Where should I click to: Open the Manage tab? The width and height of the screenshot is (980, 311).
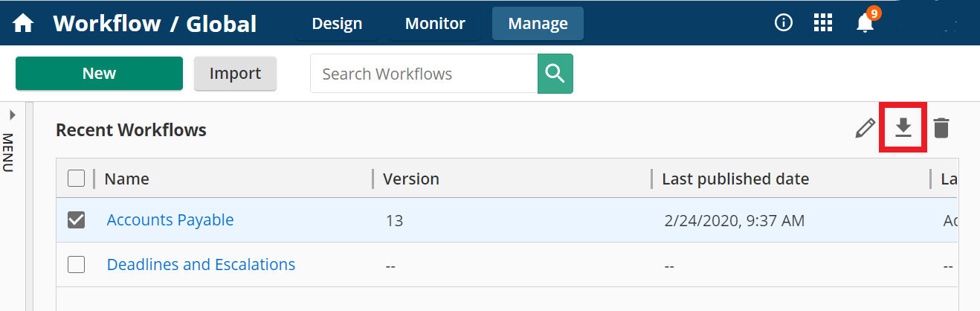(x=538, y=24)
